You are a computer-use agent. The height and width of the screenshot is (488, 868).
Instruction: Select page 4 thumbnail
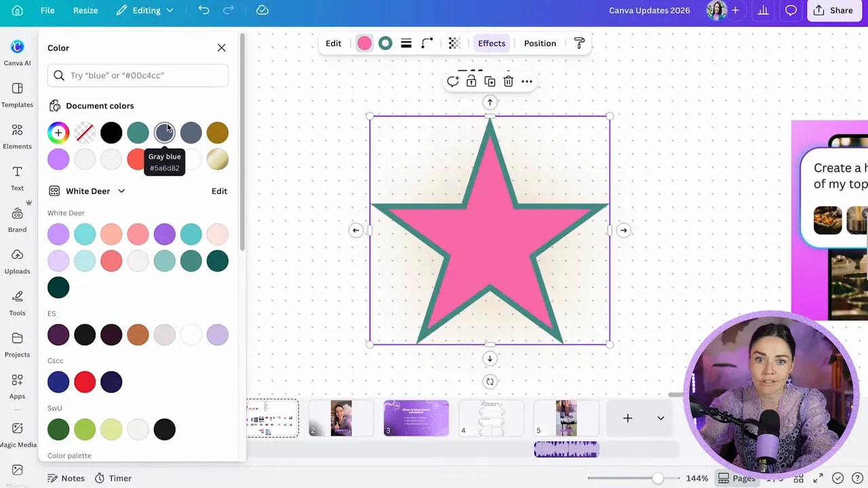coord(491,418)
